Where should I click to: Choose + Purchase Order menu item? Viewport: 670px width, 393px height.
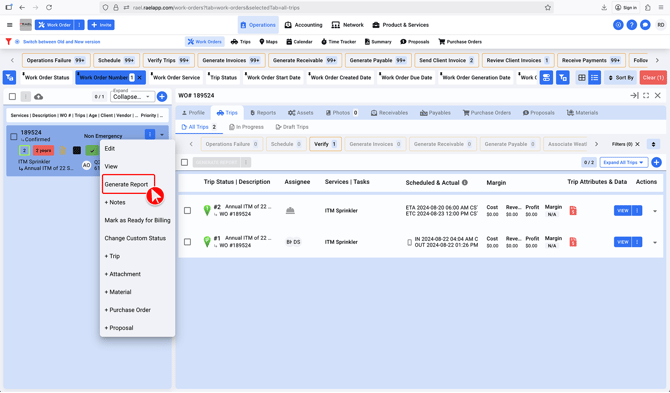[x=127, y=310]
